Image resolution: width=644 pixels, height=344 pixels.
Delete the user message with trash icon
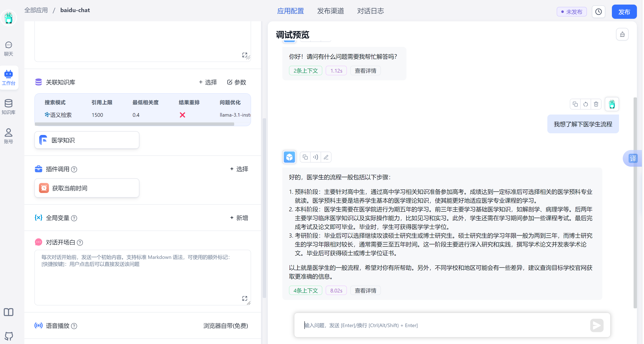pyautogui.click(x=596, y=104)
